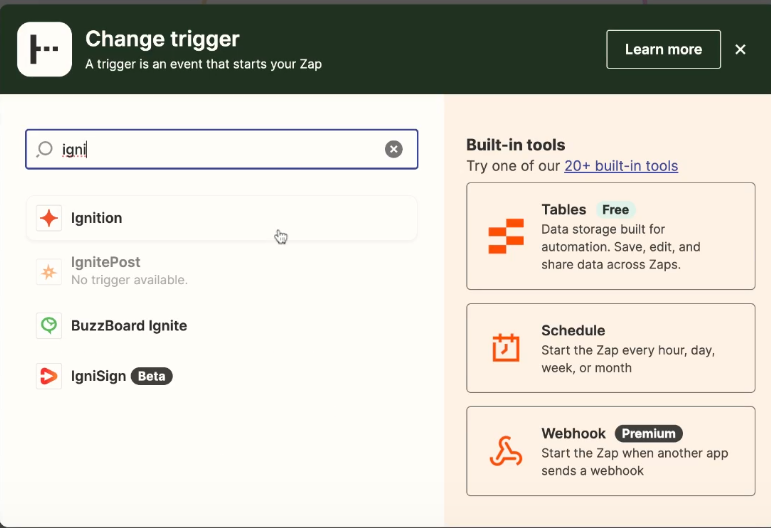Click the Change trigger title
The width and height of the screenshot is (771, 528).
(162, 39)
